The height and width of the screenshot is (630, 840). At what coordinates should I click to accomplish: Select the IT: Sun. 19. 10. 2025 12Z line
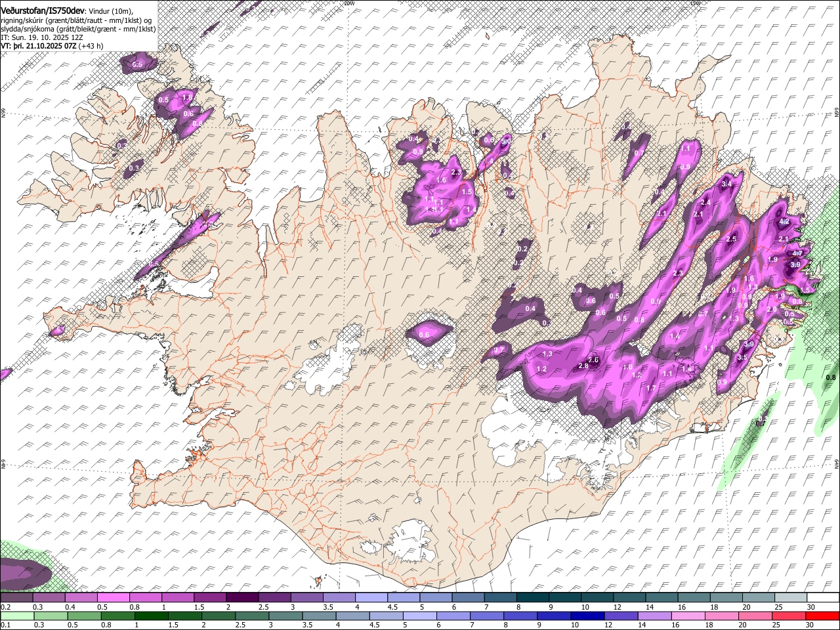pos(42,38)
